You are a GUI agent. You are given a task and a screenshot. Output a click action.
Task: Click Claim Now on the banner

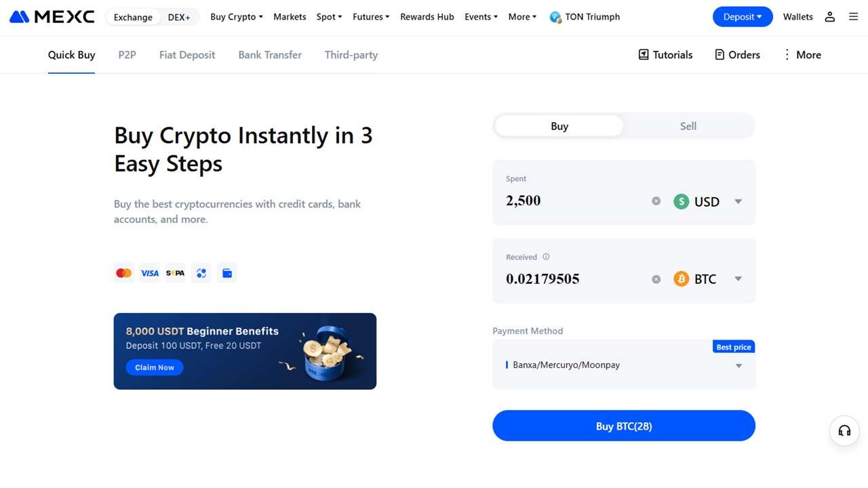click(x=155, y=367)
